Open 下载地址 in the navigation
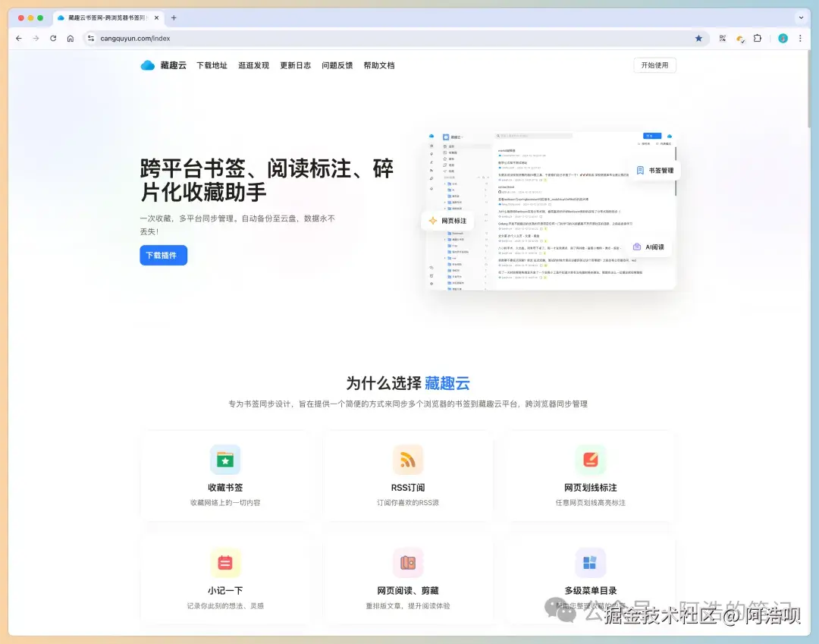Viewport: 819px width, 644px height. point(212,65)
